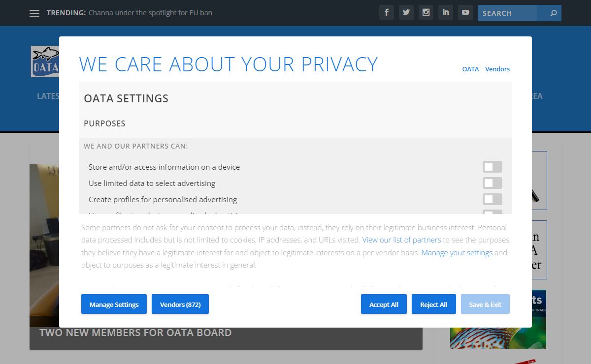The image size is (591, 364).
Task: Click WE AND OUR PARTNERS CAN text
Action: coord(135,146)
